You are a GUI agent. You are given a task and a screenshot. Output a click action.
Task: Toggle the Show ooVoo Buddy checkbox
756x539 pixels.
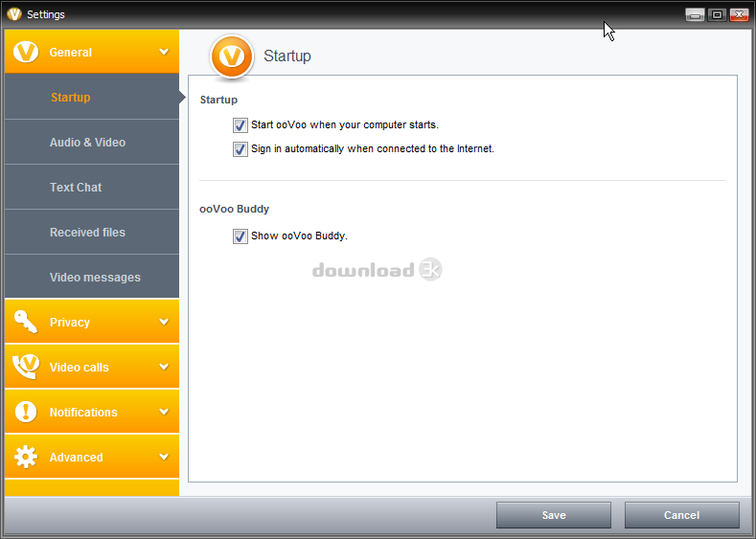[241, 236]
